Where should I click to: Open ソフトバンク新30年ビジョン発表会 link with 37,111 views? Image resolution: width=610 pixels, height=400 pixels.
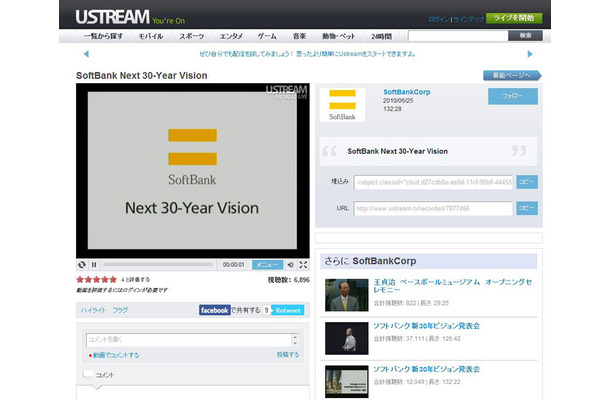coord(426,326)
